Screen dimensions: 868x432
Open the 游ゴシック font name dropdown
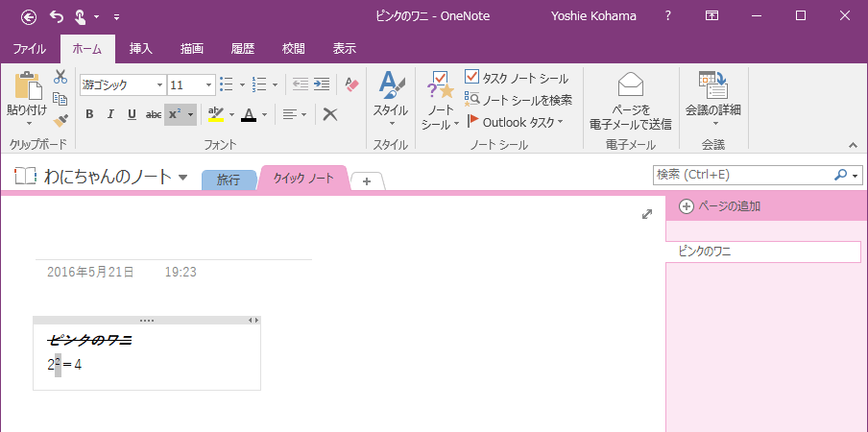(x=159, y=85)
